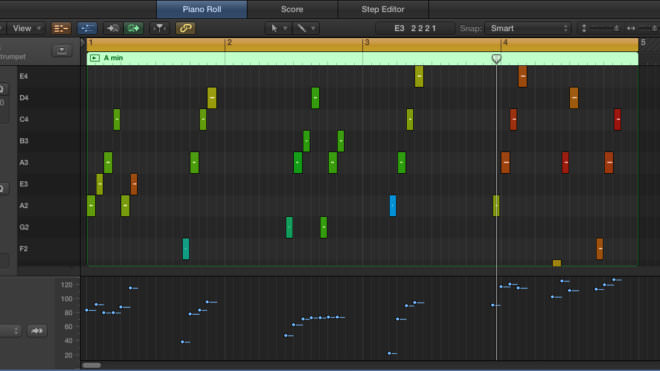Click the velocity lane arrow button
Image resolution: width=660 pixels, height=371 pixels.
click(37, 331)
